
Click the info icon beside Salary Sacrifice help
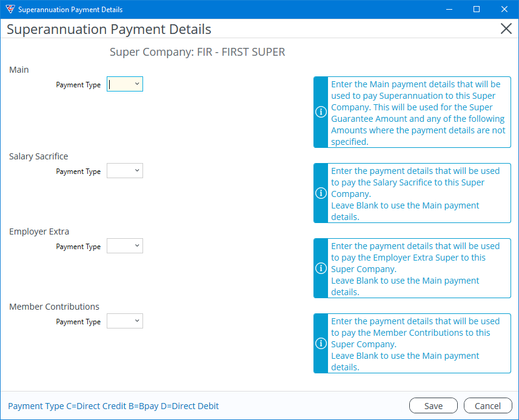321,193
